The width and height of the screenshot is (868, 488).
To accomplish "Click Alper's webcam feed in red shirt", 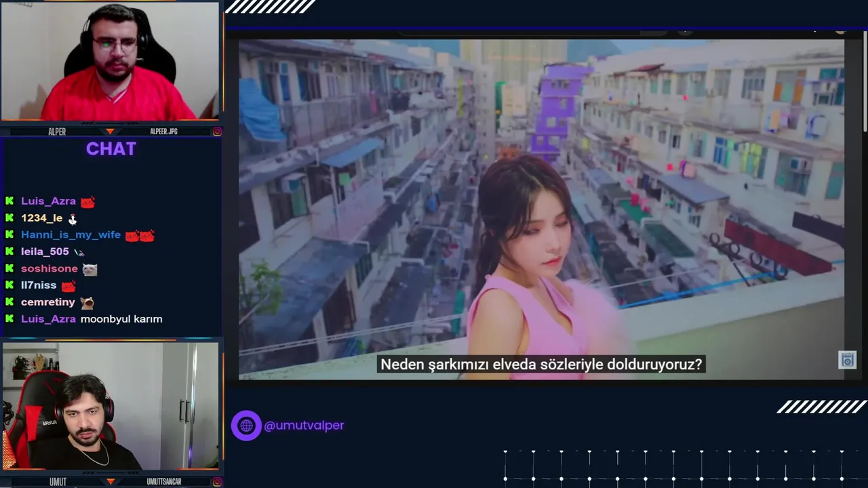I will (110, 62).
